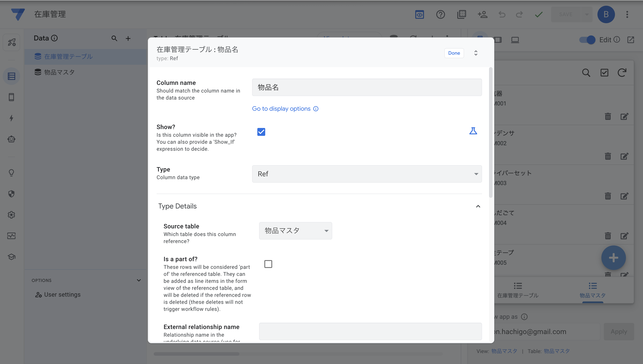Open the Type dropdown showing Ref
The image size is (643, 364).
point(367,174)
